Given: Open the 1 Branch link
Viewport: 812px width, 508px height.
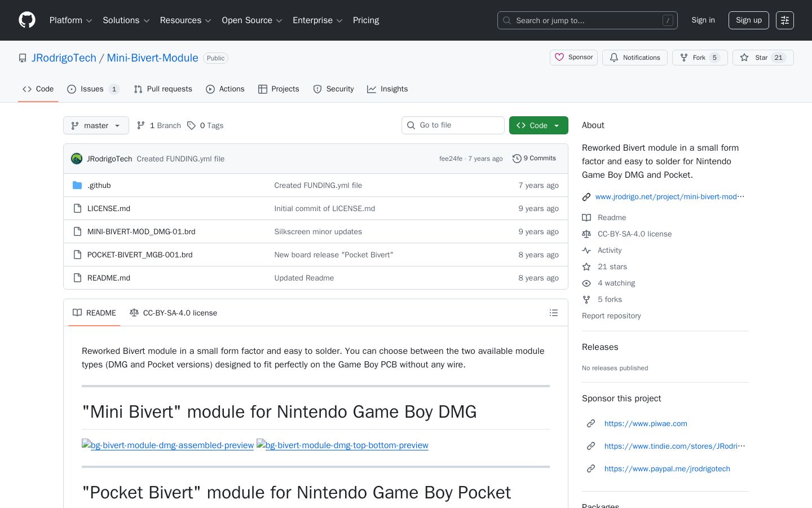Looking at the screenshot, I should pos(158,125).
